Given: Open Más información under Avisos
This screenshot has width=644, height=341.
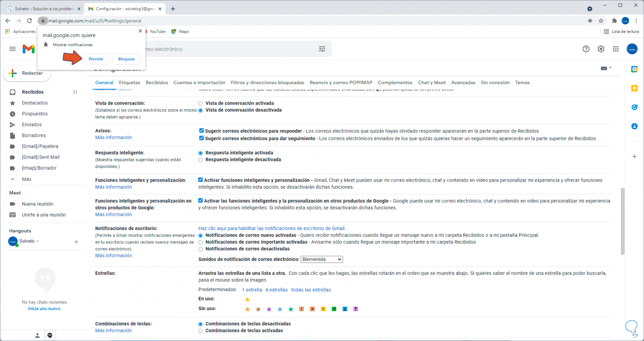Looking at the screenshot, I should click(x=114, y=137).
